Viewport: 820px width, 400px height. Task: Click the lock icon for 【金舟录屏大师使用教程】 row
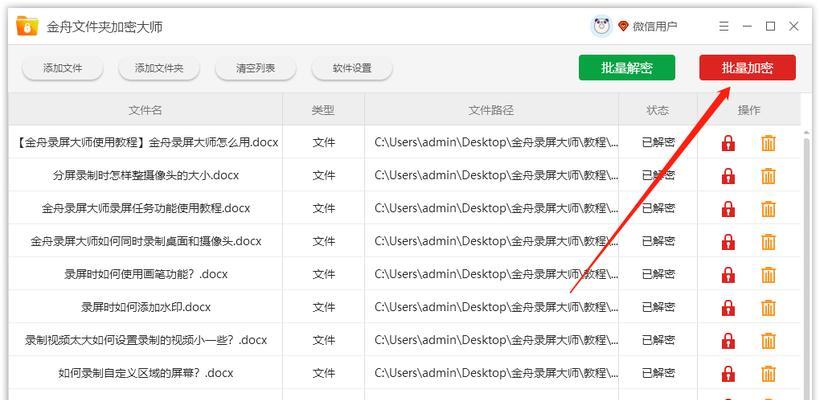[x=728, y=143]
